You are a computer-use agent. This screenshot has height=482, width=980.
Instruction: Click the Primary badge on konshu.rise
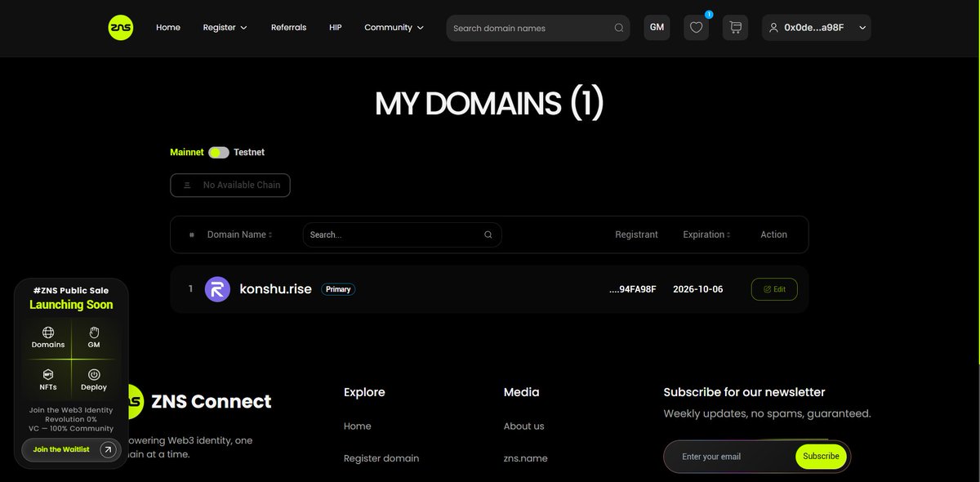point(338,289)
